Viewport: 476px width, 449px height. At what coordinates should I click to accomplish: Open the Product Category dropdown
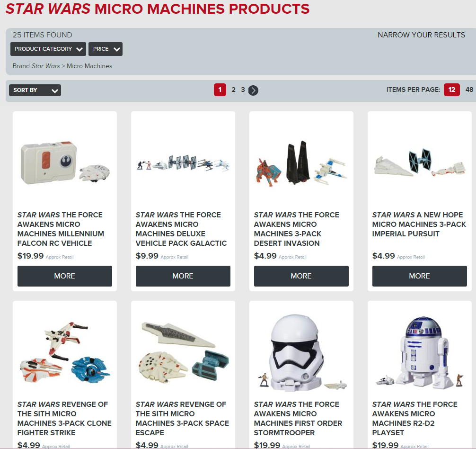(48, 49)
